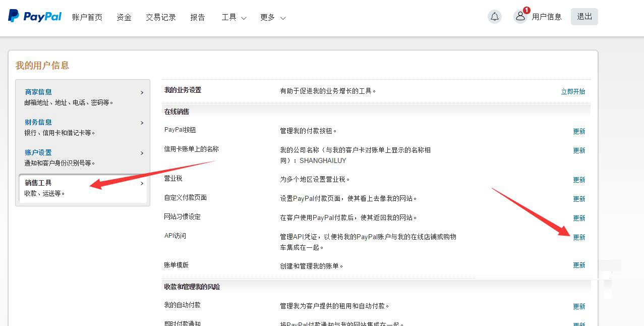Click 更新 for API访问
644x326 pixels.
[579, 237]
